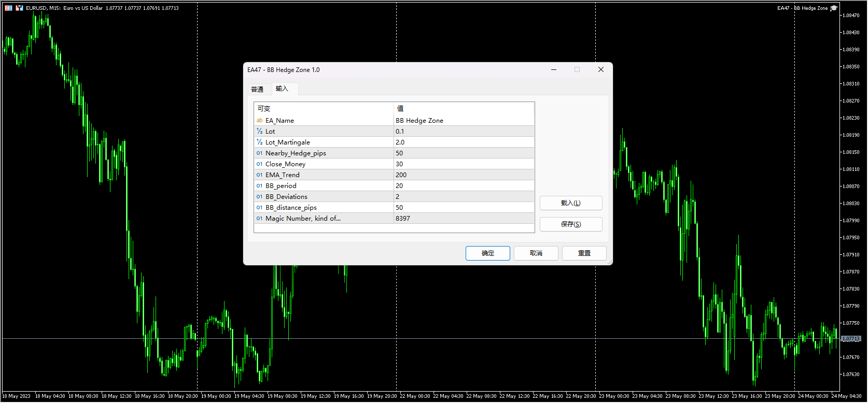This screenshot has width=868, height=403.
Task: Click the 01 icon beside Nearby_Hedge_pips
Action: (259, 153)
